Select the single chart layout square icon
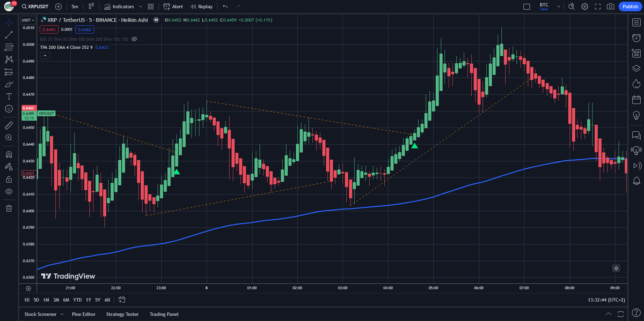 tap(526, 6)
